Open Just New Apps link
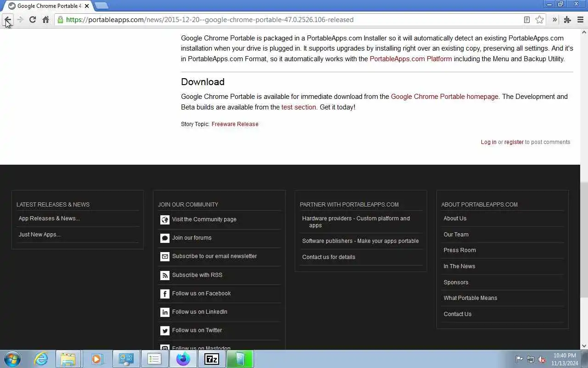 [40, 235]
